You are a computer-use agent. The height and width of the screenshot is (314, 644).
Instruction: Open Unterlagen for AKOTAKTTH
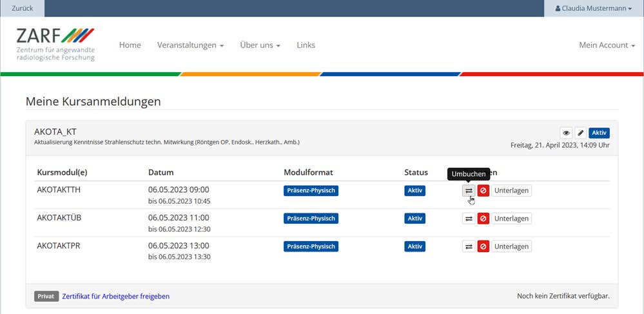click(511, 191)
